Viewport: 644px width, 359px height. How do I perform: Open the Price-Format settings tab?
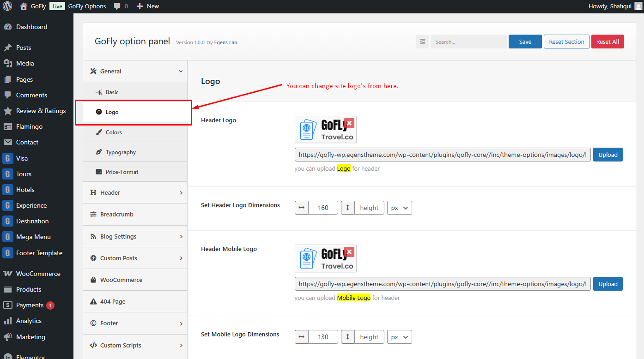pyautogui.click(x=135, y=172)
